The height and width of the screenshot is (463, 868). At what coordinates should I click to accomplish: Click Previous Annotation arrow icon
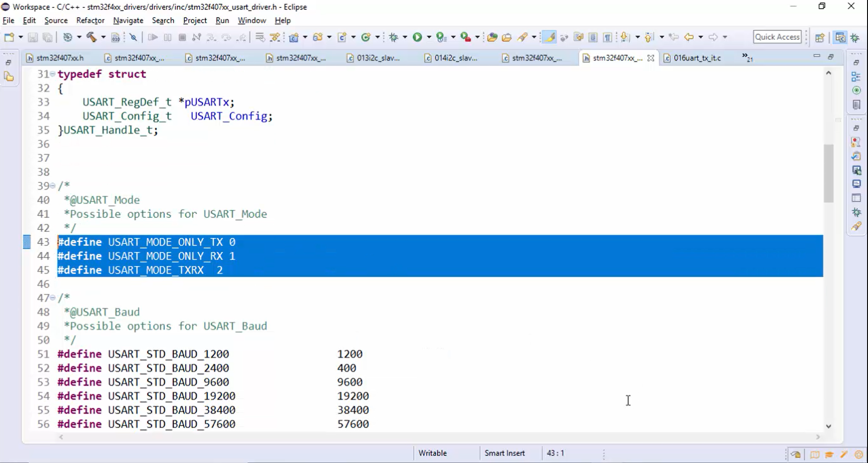tap(649, 37)
